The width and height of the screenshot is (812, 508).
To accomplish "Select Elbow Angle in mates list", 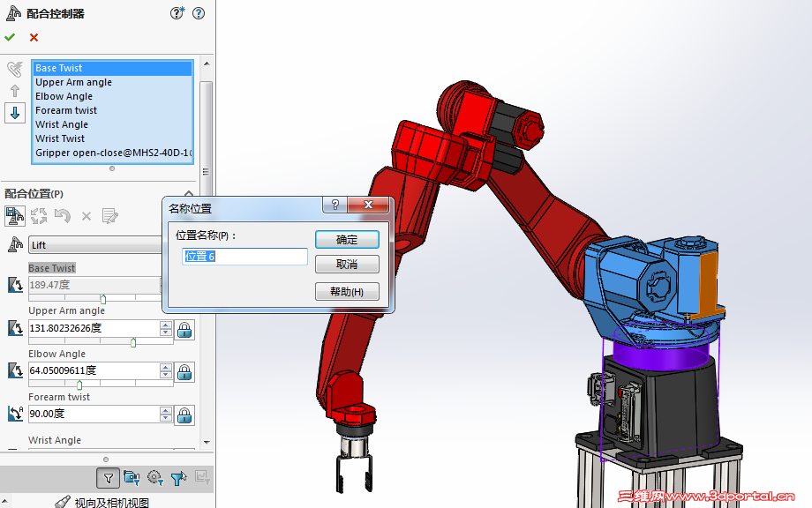I will coord(112,96).
